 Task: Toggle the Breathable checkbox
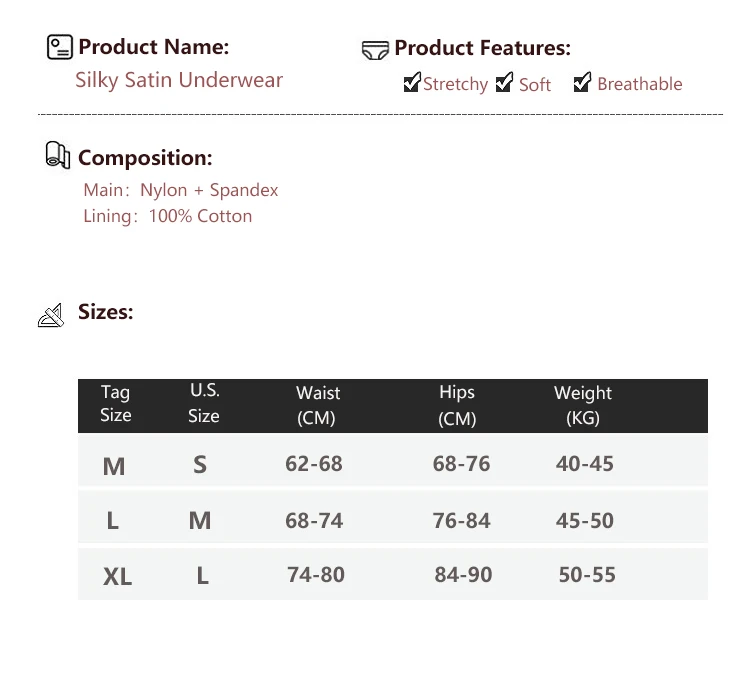tap(582, 83)
